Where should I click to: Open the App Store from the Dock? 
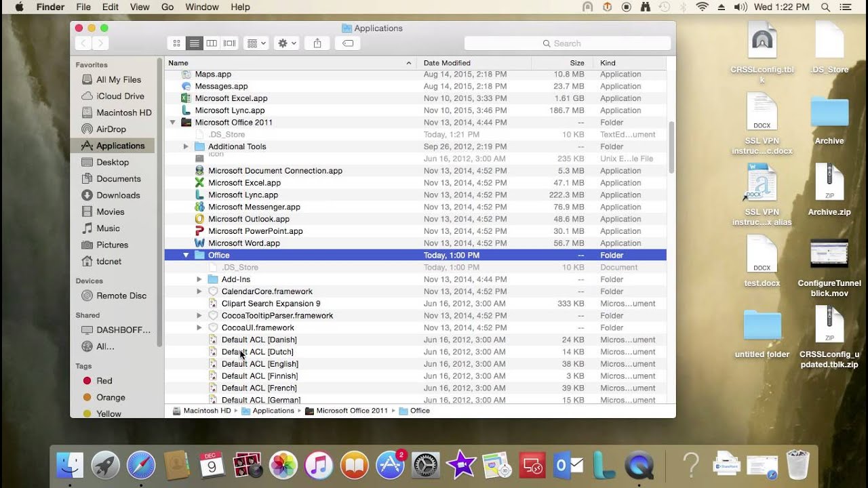coord(391,465)
